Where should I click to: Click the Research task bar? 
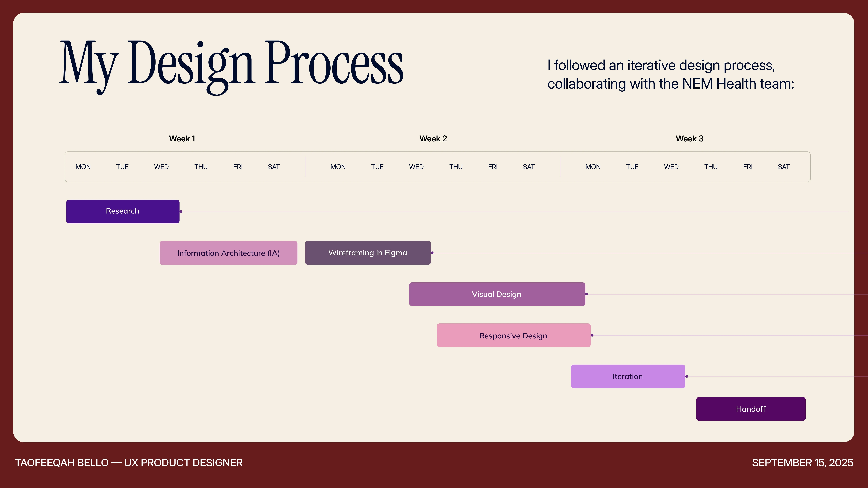[x=123, y=211]
